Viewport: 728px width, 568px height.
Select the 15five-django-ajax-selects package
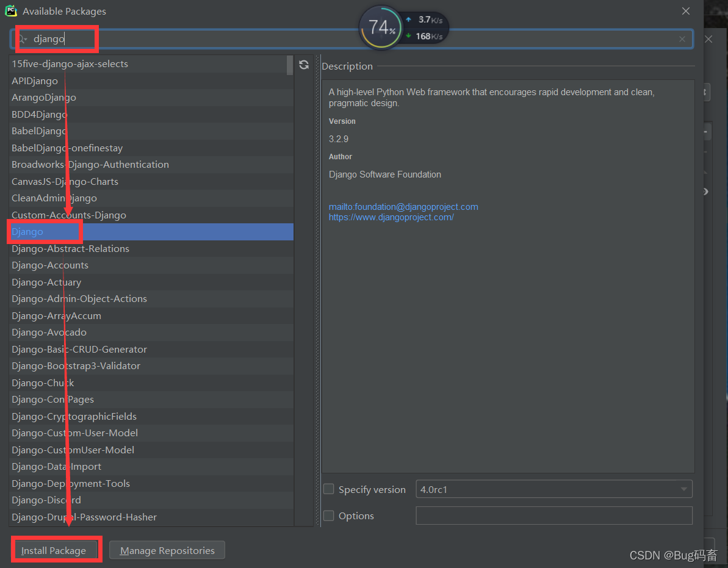pos(151,64)
